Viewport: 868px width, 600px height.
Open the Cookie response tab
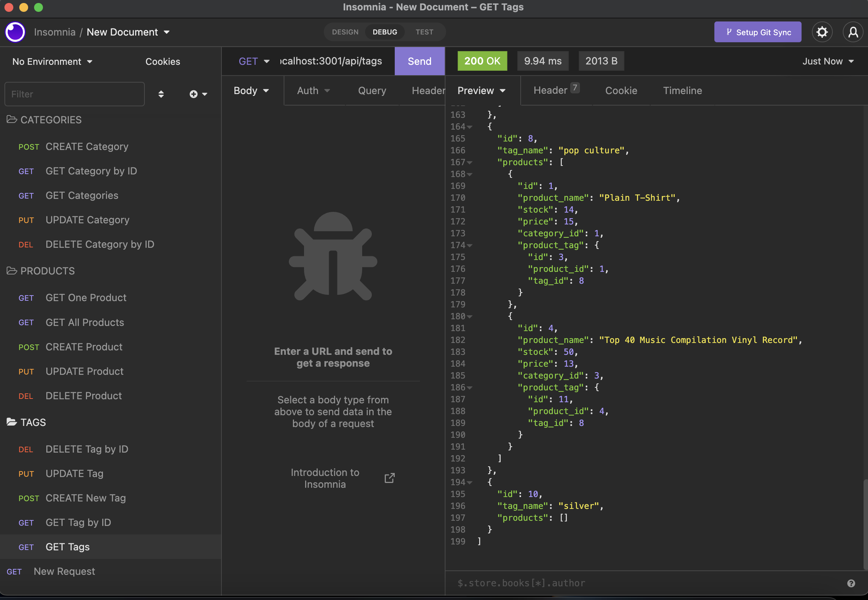[x=621, y=91]
